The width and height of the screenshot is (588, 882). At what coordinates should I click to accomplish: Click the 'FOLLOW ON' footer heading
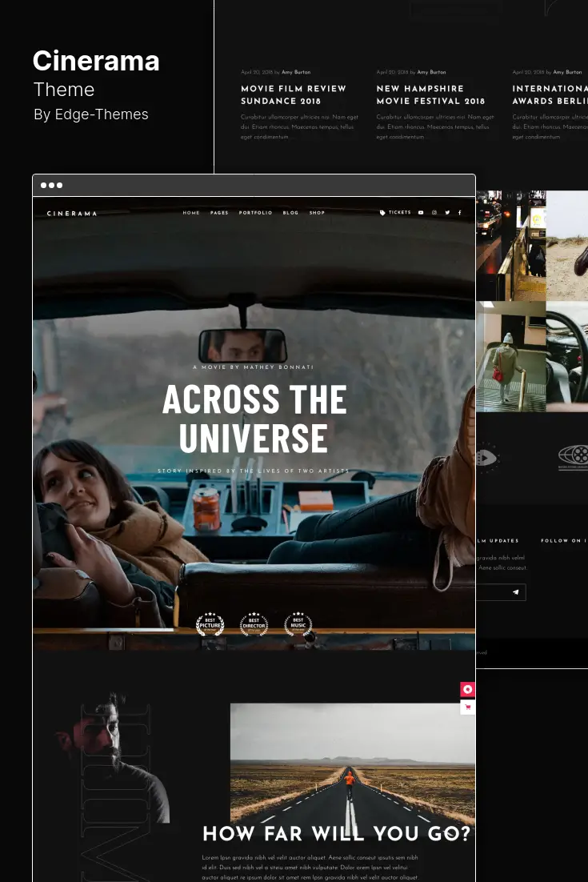[563, 540]
